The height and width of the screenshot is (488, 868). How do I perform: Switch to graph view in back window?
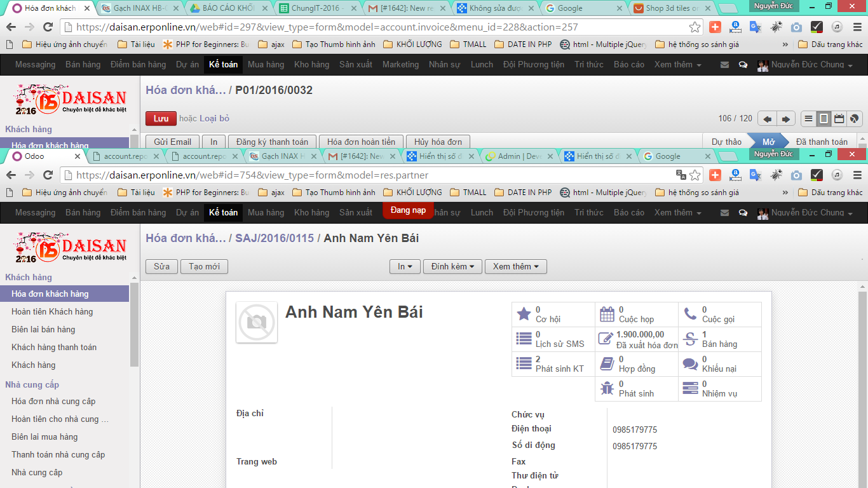pyautogui.click(x=854, y=119)
